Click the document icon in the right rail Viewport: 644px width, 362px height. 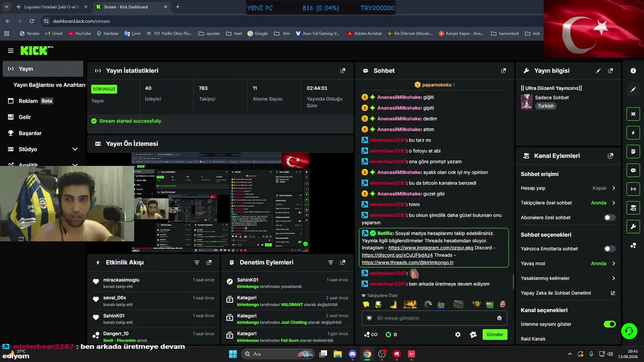[x=633, y=151]
